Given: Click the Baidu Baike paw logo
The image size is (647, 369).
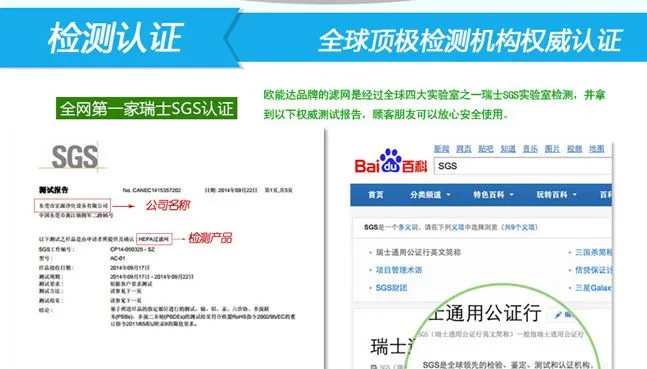Looking at the screenshot, I should 390,161.
